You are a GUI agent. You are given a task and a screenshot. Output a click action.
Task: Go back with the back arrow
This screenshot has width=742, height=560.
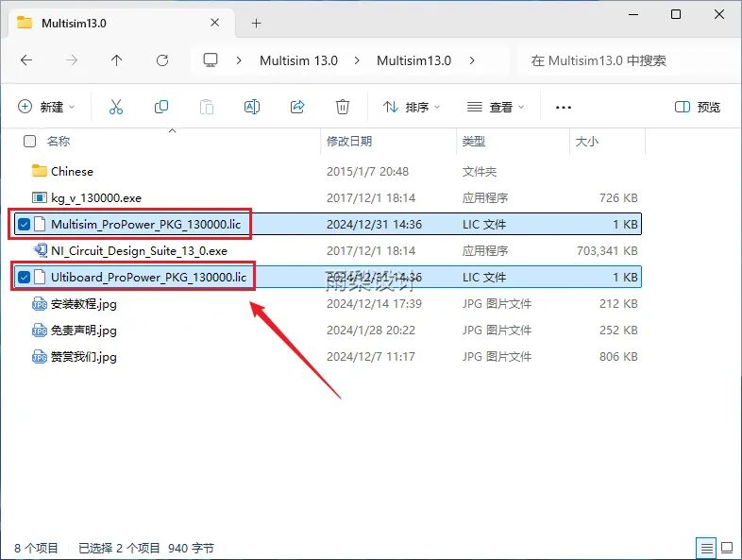[26, 60]
